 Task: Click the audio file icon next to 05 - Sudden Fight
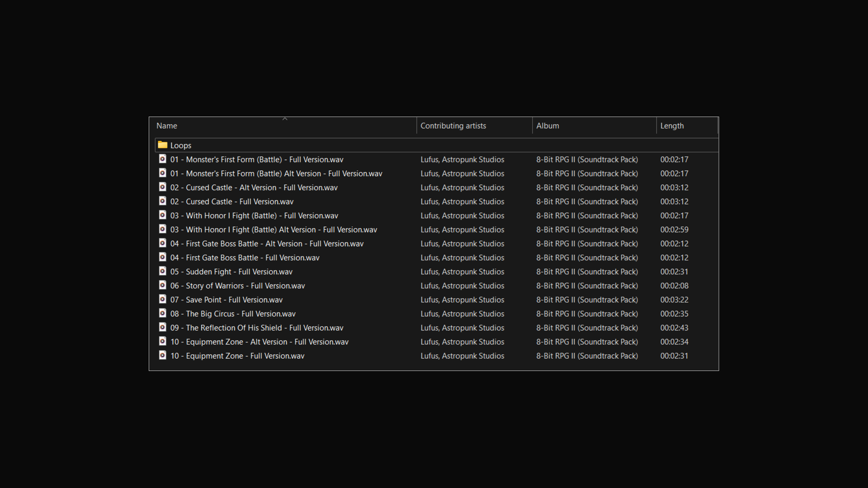click(163, 271)
